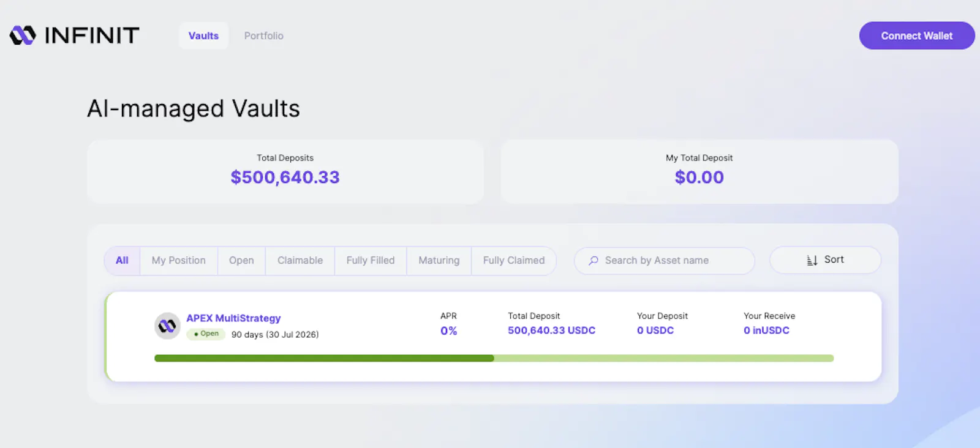
Task: Click the $500,640.33 total deposits value
Action: [x=285, y=177]
